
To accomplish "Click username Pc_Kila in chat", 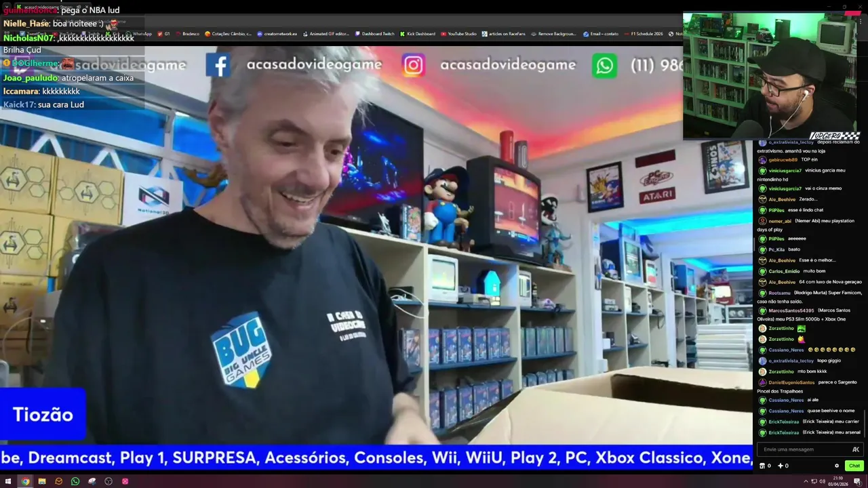I will tap(776, 249).
